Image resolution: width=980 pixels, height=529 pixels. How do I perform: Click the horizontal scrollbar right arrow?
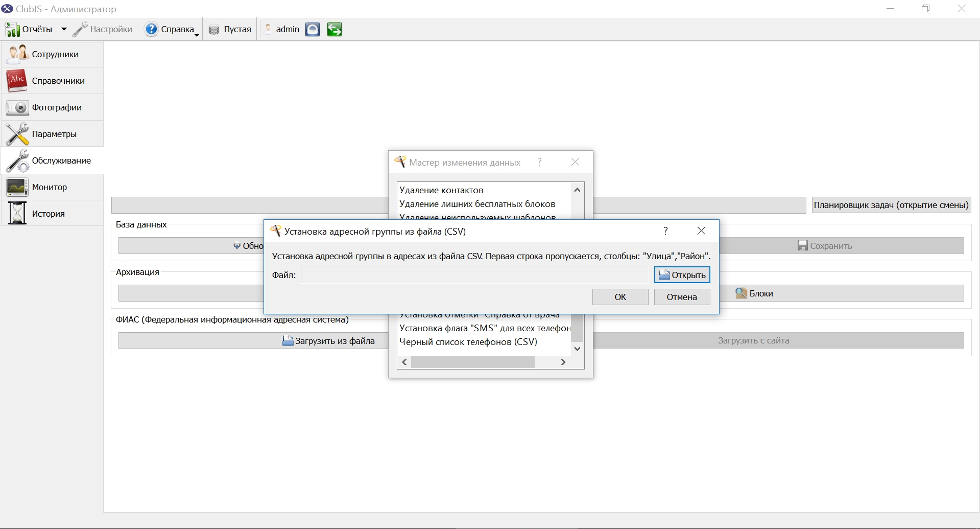pyautogui.click(x=563, y=362)
